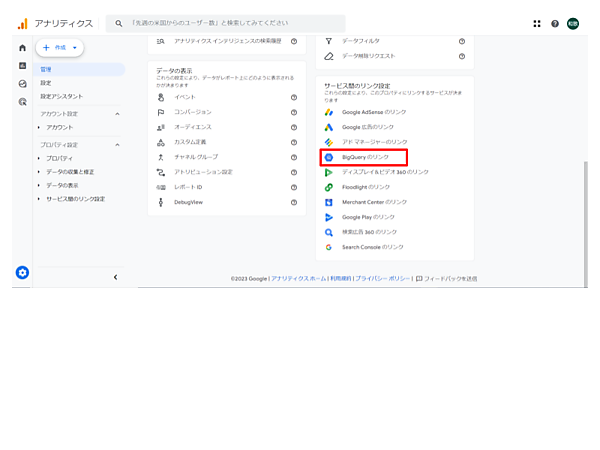Collapse the アカウント設定 section
The width and height of the screenshot is (600, 450).
[x=117, y=114]
